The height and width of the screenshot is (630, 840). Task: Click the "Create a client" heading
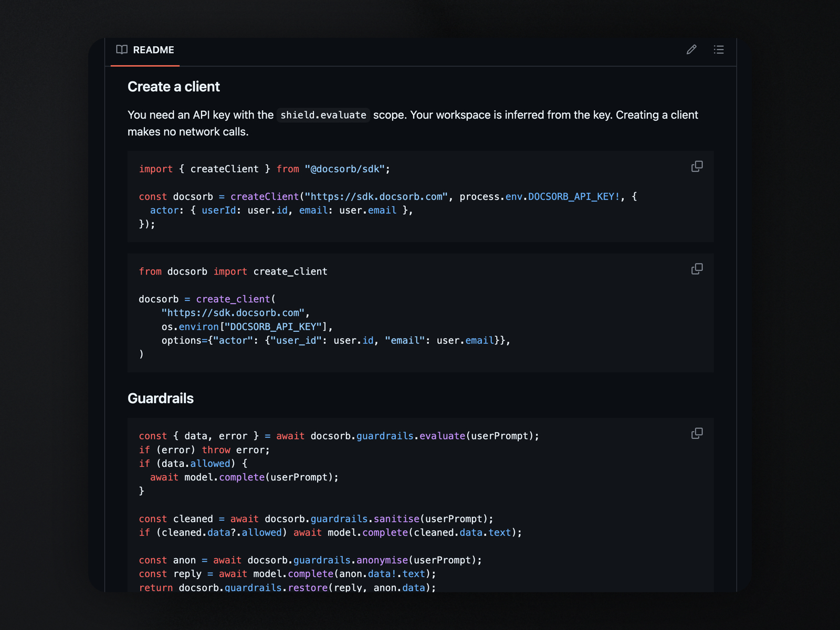click(174, 87)
